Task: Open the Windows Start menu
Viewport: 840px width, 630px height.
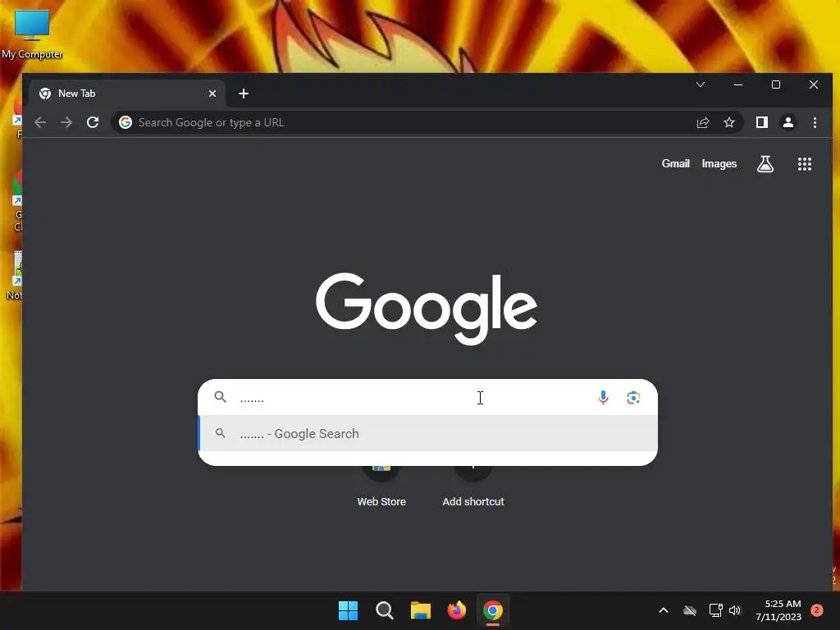Action: click(348, 610)
